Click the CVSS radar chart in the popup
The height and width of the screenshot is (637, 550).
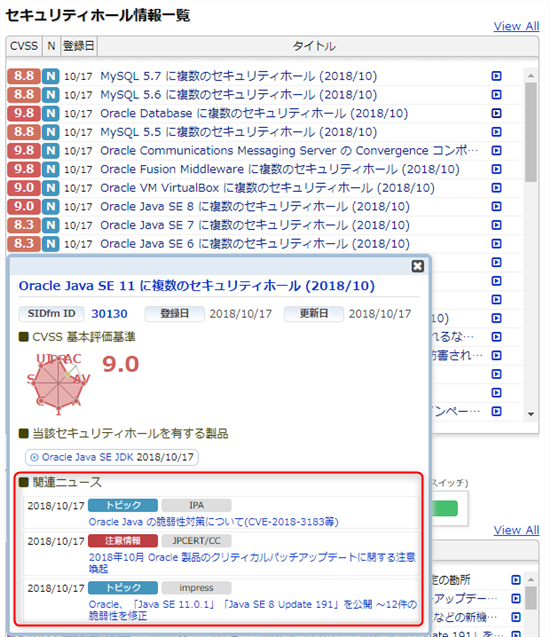[58, 383]
